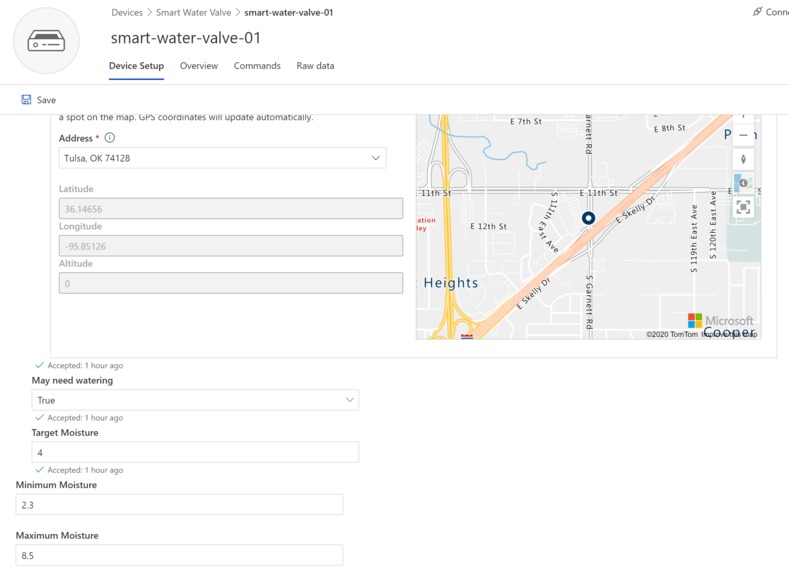Focus the Minimum Moisture input
Screen dimensions: 789x573
point(179,505)
